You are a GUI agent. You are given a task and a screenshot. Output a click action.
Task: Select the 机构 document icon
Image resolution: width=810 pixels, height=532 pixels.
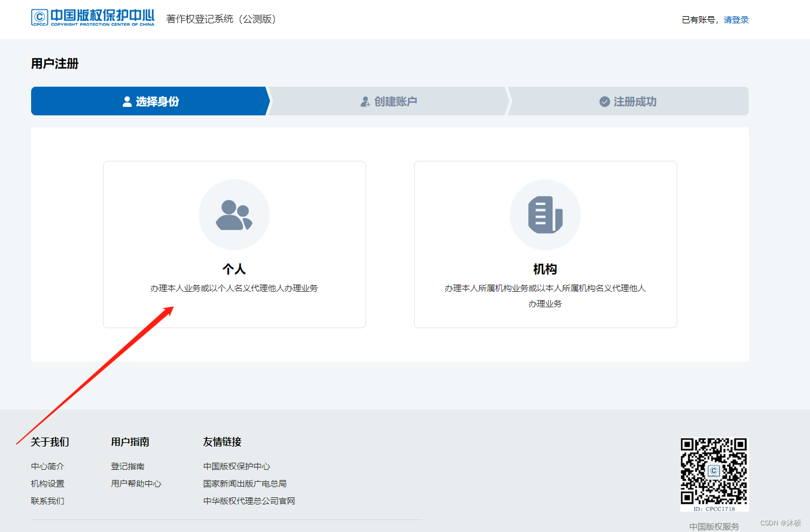[x=545, y=214]
